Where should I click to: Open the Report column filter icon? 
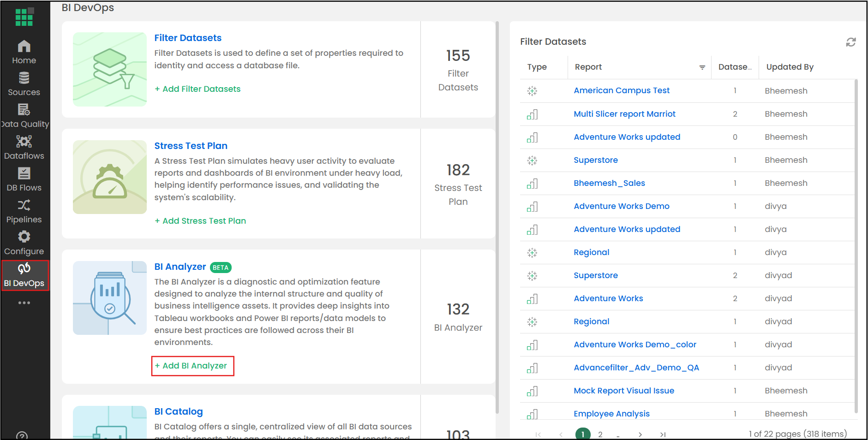702,67
